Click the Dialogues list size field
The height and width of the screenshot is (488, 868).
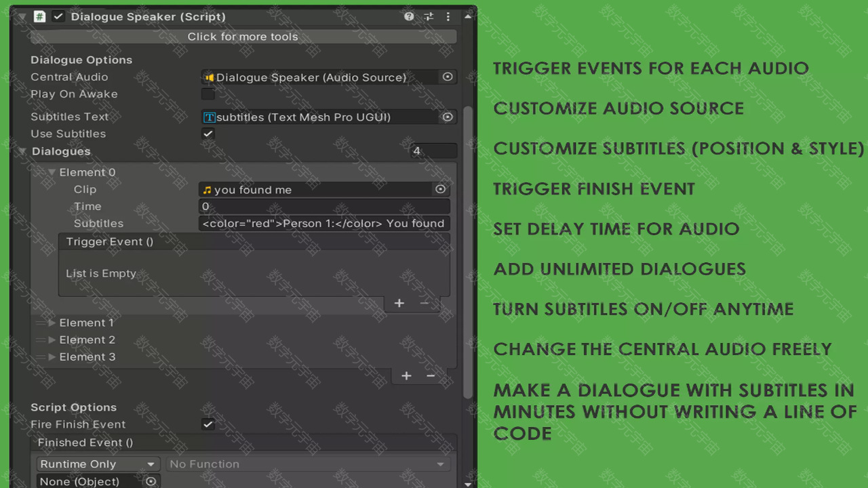[x=433, y=151]
